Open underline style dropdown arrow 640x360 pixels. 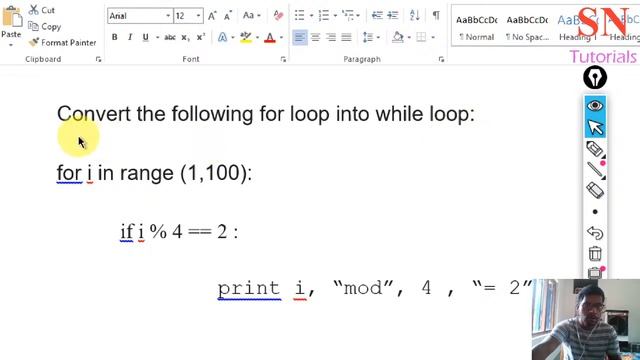click(x=157, y=38)
